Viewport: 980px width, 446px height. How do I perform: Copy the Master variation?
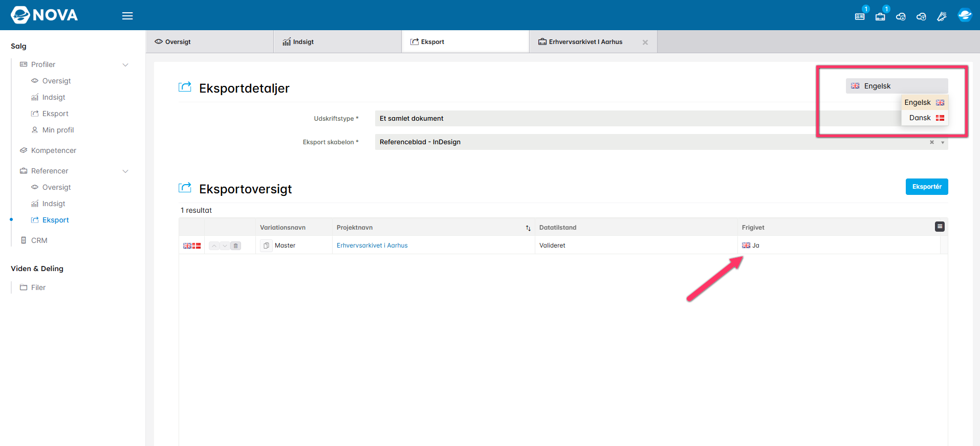point(266,246)
